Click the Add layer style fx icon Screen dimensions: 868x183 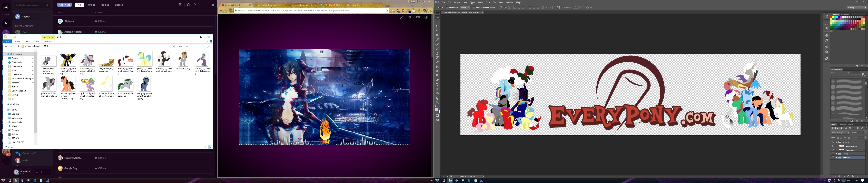click(839, 176)
